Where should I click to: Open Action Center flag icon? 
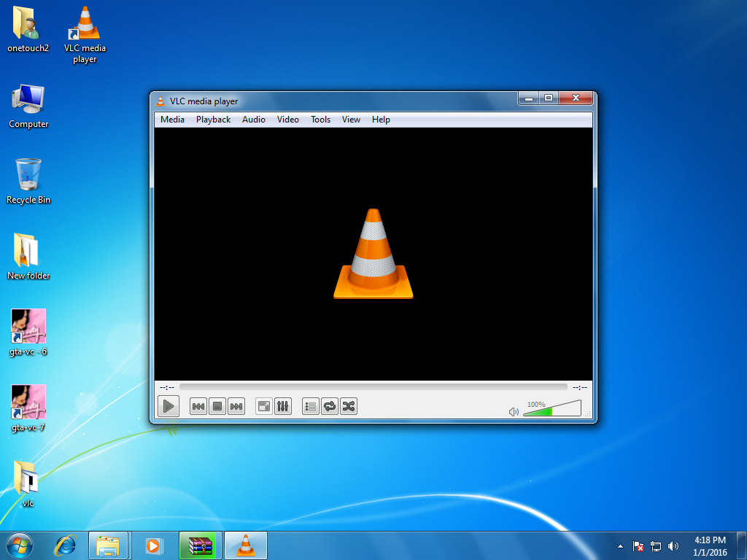pyautogui.click(x=638, y=546)
